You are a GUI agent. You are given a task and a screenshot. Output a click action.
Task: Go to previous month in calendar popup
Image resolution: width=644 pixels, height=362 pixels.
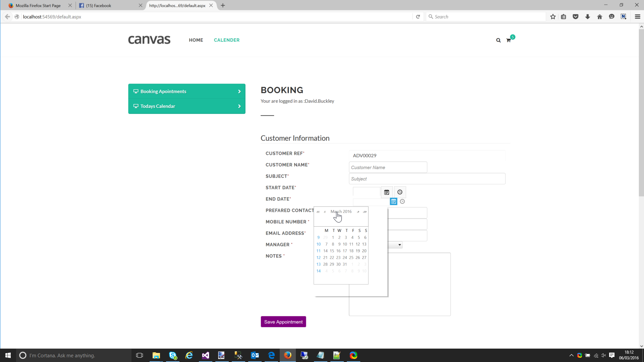(x=325, y=212)
